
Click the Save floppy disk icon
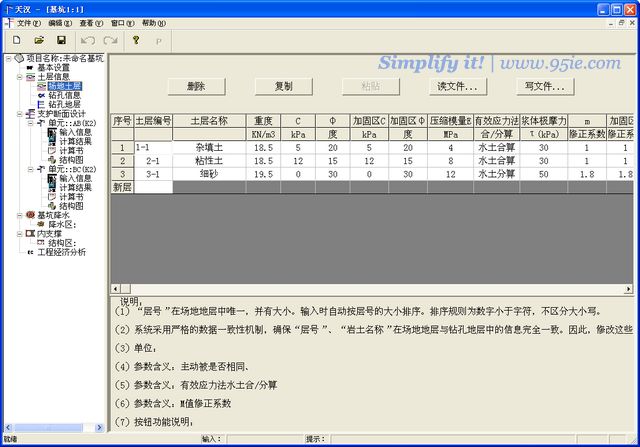[61, 40]
